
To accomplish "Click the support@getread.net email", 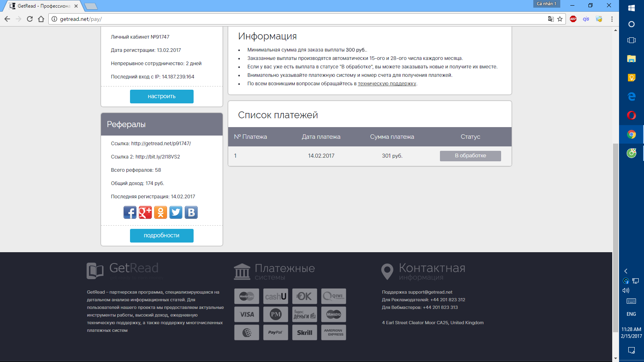I will point(430,292).
